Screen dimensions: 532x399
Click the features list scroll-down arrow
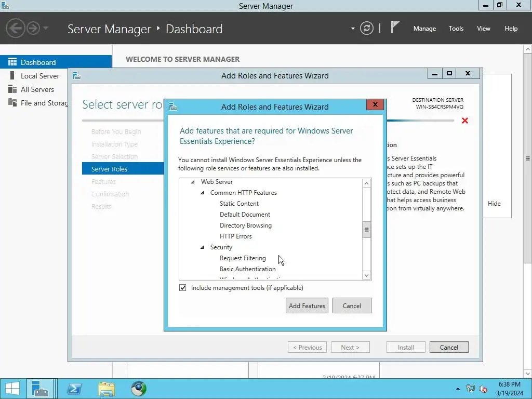(366, 275)
